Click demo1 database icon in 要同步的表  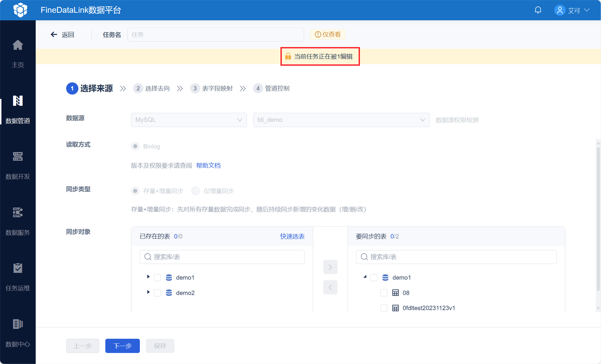coord(385,278)
